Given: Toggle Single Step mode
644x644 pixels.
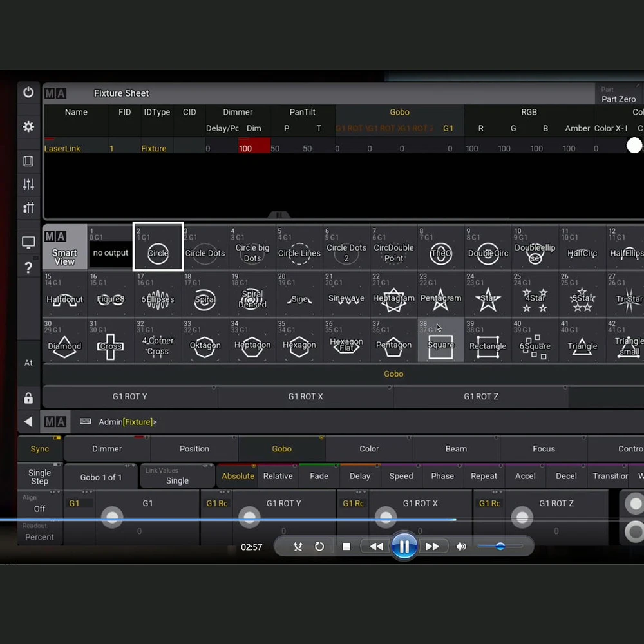Looking at the screenshot, I should (x=40, y=477).
